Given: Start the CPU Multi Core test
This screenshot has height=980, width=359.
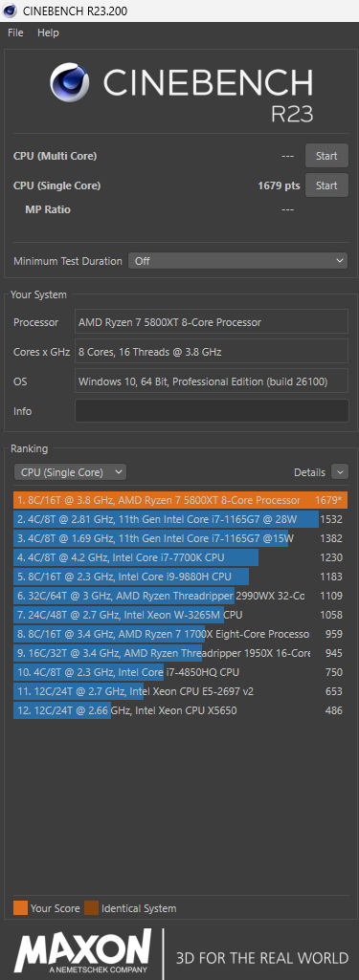Looking at the screenshot, I should [x=326, y=156].
